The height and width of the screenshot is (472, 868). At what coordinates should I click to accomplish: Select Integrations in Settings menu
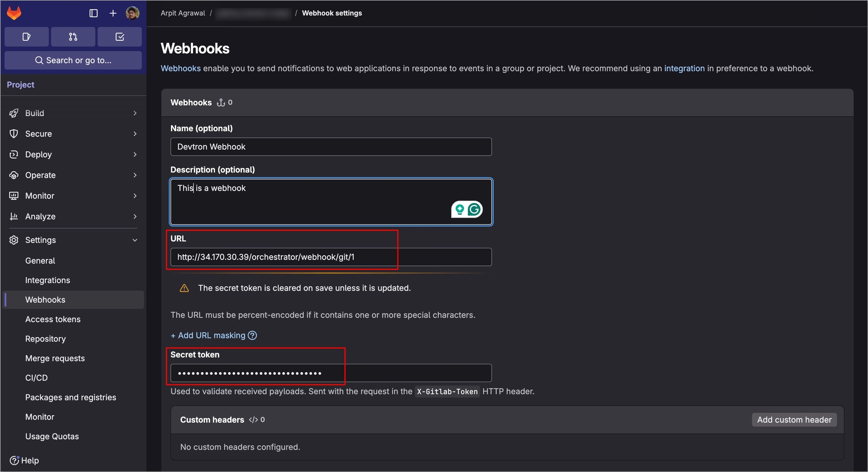[x=47, y=280]
